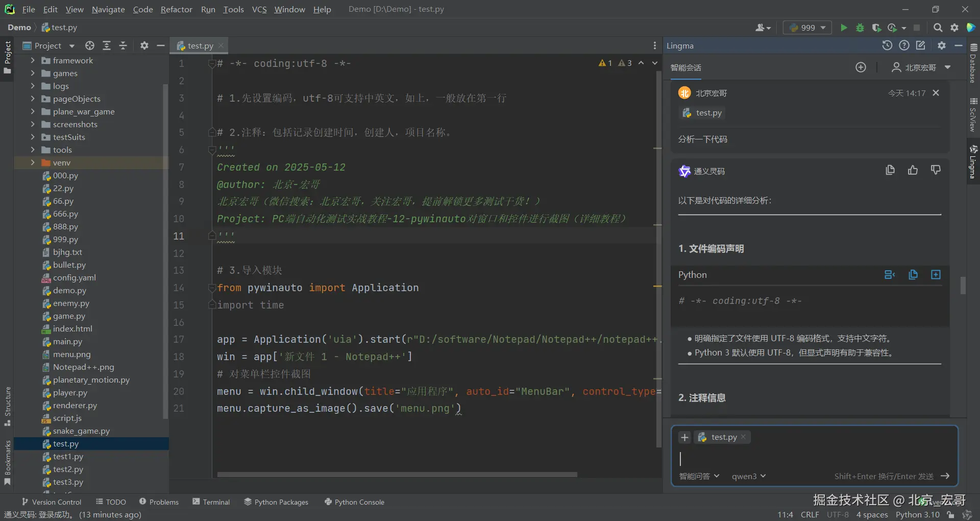Viewport: 980px width, 521px height.
Task: Copy code block icon in Python snippet
Action: coord(913,275)
